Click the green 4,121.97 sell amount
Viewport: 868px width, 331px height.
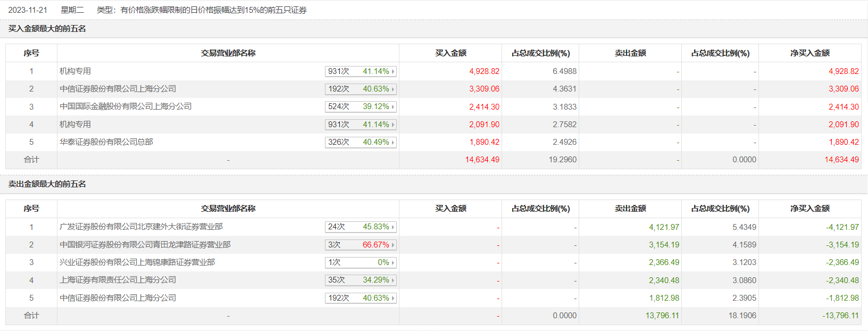coord(664,227)
